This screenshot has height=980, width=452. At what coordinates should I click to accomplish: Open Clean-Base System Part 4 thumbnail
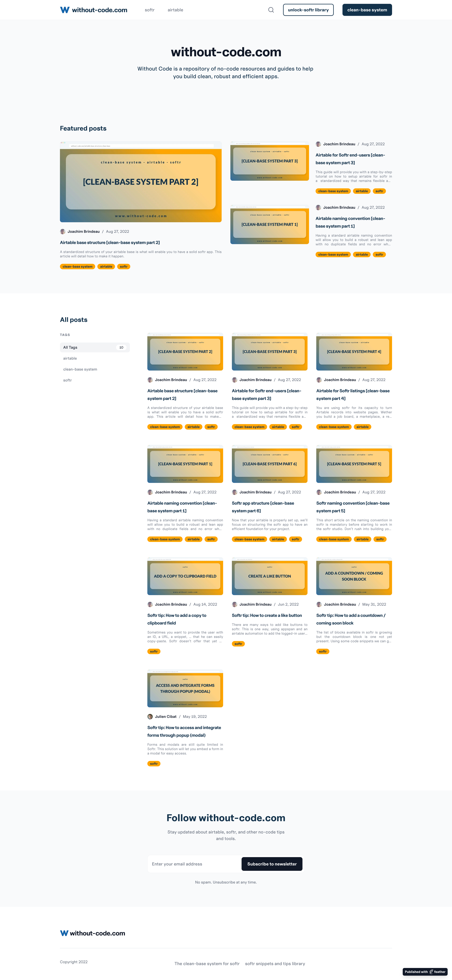(x=354, y=352)
